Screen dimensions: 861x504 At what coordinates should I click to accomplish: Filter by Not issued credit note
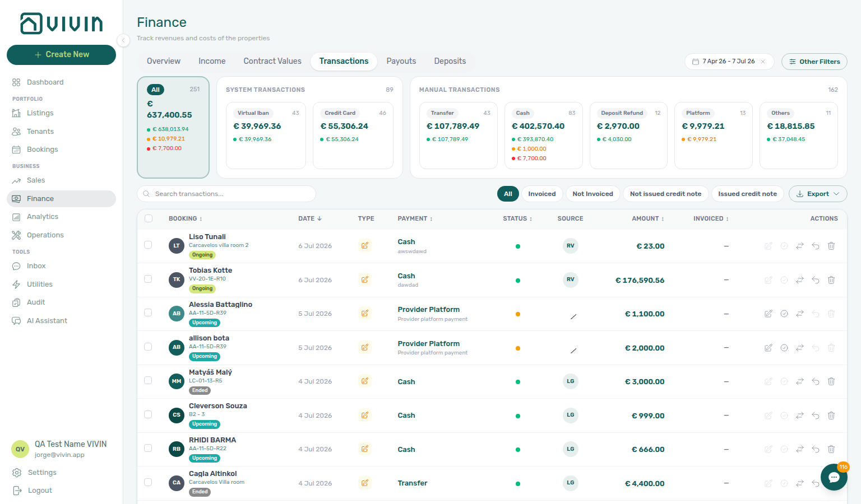(665, 194)
